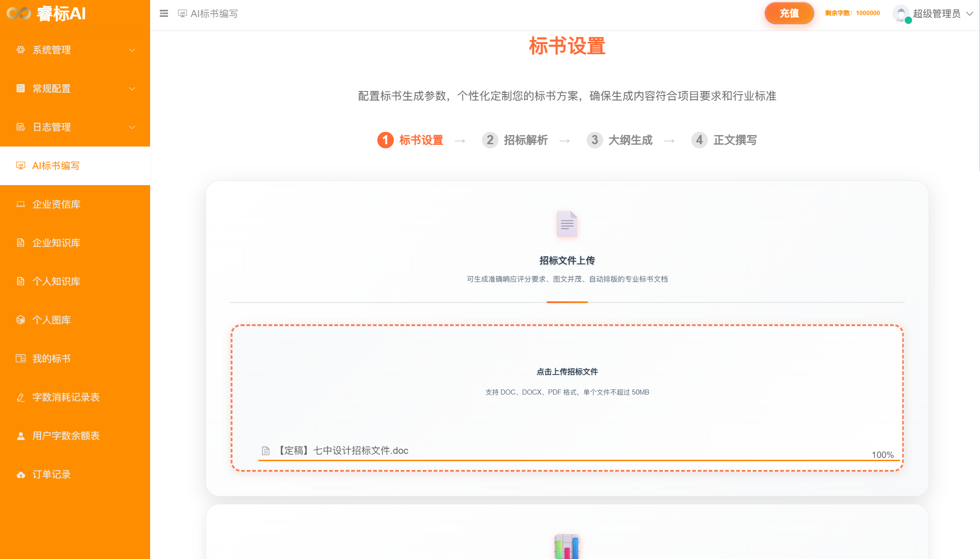Image resolution: width=980 pixels, height=559 pixels.
Task: Click the 睿标AI infinity logo
Action: pyautogui.click(x=19, y=14)
